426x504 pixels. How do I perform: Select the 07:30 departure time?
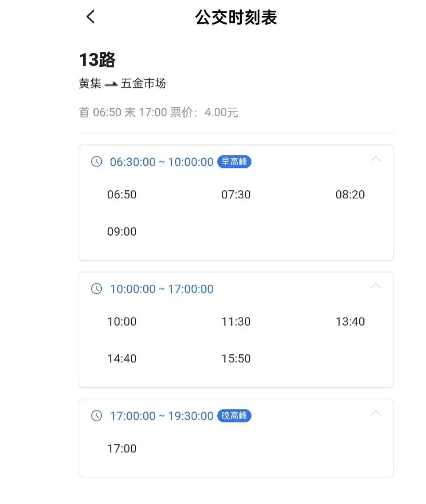tap(236, 194)
